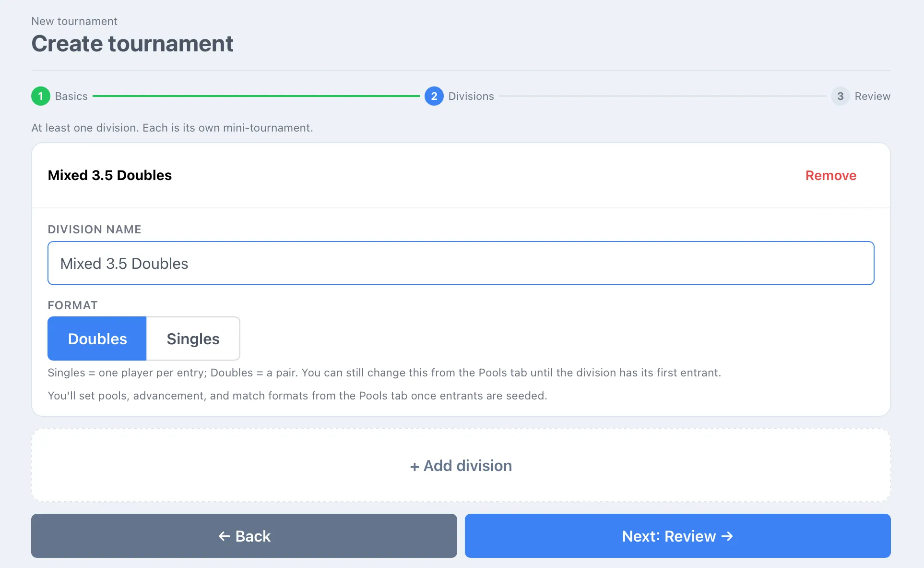
Task: Click the Create tournament page title
Action: point(132,44)
